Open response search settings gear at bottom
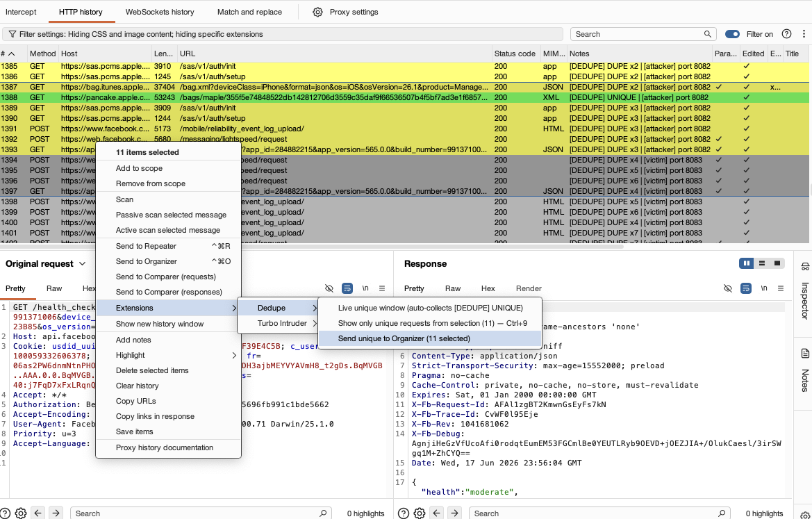 click(x=420, y=513)
